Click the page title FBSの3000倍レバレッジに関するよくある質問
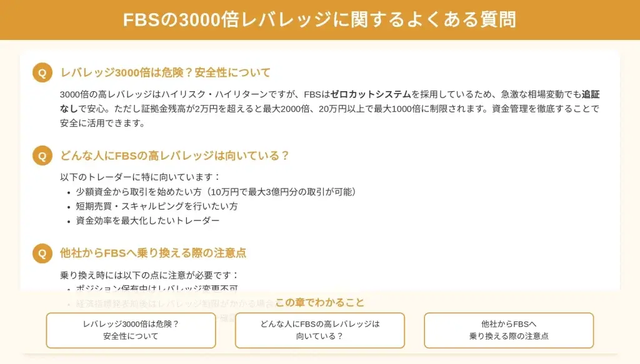 (319, 20)
